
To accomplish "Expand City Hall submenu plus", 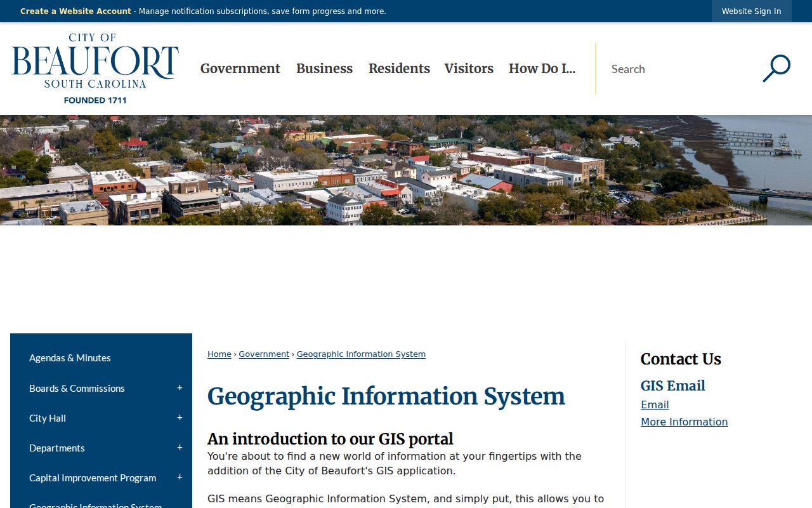I will click(x=180, y=418).
